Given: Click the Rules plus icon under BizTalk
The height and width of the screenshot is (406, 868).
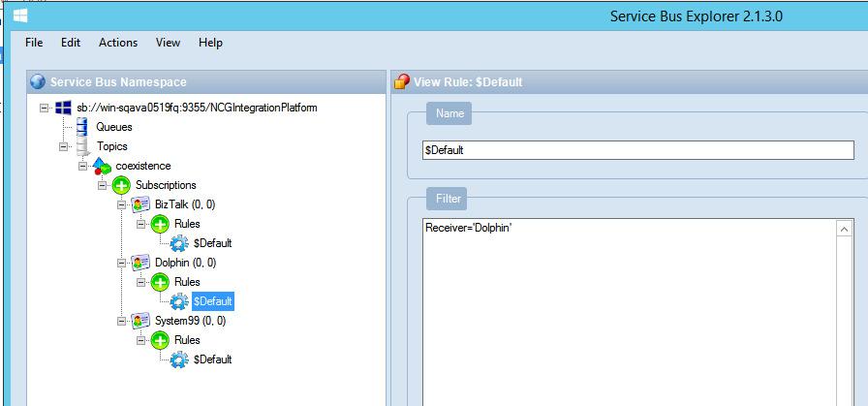Looking at the screenshot, I should (x=160, y=225).
